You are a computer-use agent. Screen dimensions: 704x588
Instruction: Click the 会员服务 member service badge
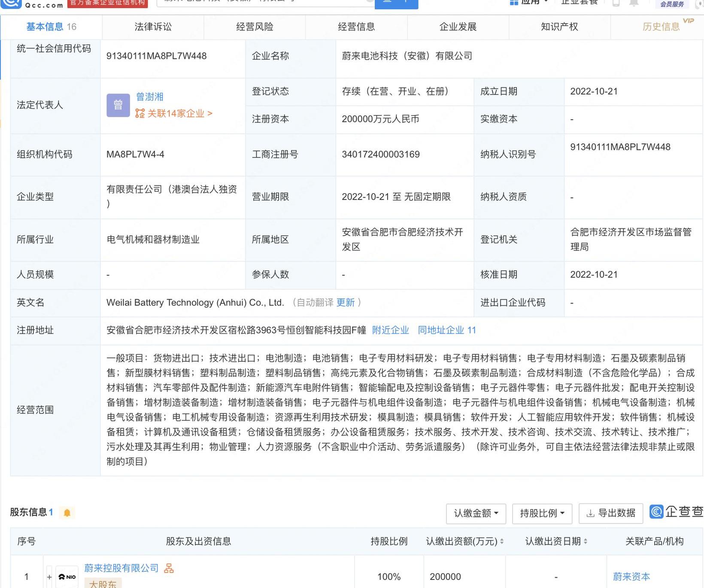(672, 4)
